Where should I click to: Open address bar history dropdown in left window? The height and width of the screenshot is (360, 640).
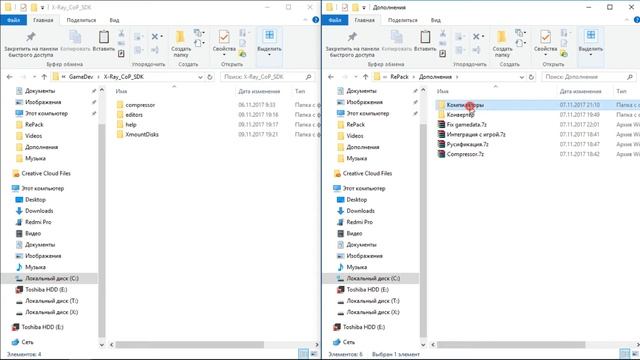click(200, 77)
